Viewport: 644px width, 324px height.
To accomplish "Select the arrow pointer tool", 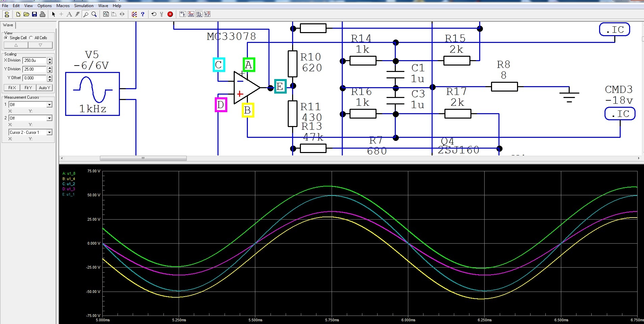I will [53, 14].
